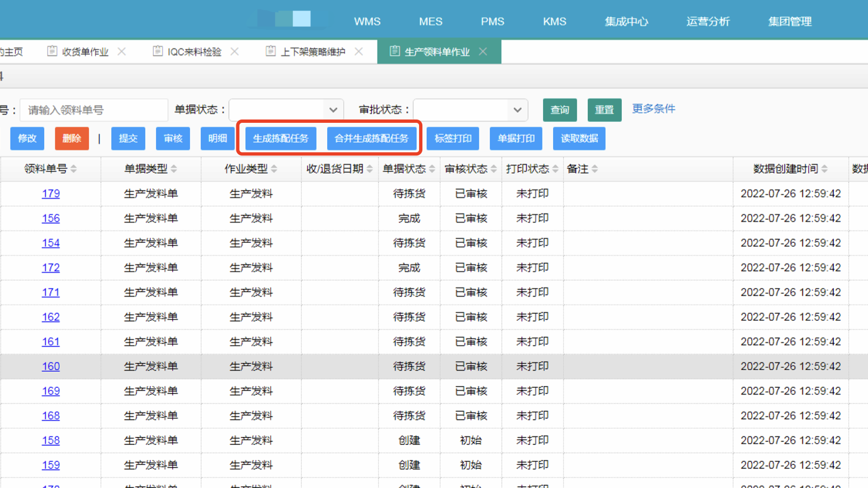Open order link 179

point(50,194)
